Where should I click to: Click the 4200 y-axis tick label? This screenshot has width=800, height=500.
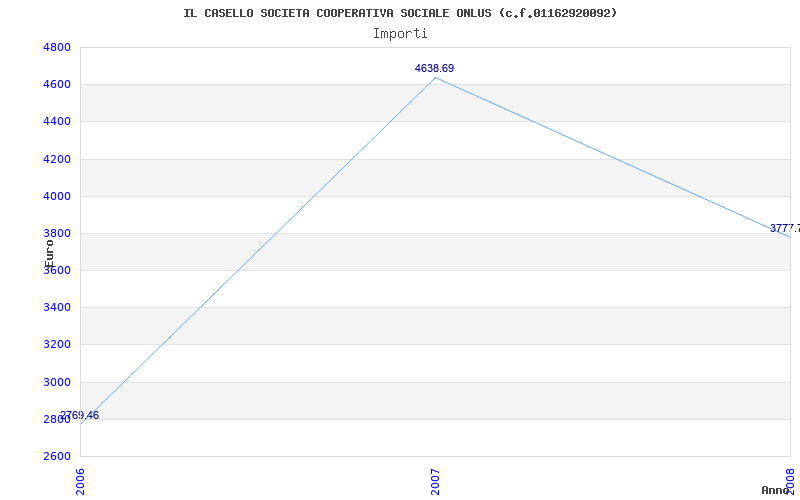(57, 159)
